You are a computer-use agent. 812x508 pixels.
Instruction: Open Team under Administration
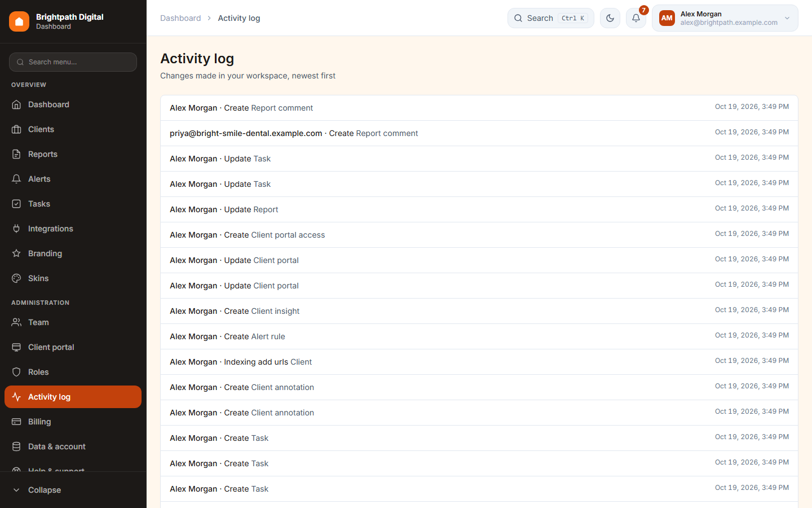coord(73,322)
